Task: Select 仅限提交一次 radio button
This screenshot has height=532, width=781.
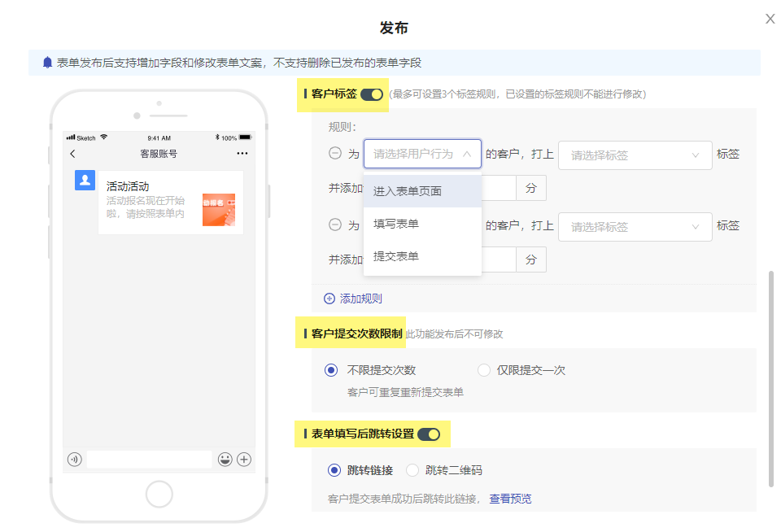Action: 483,370
